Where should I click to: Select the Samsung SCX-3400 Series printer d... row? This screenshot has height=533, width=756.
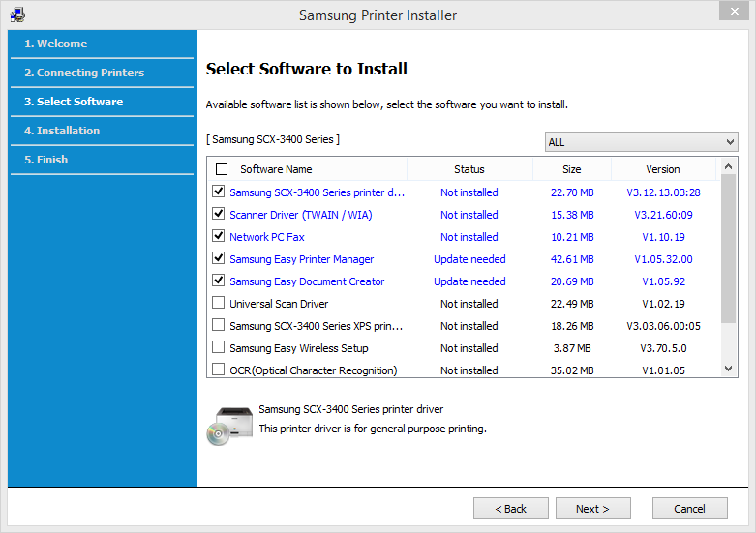pyautogui.click(x=317, y=192)
